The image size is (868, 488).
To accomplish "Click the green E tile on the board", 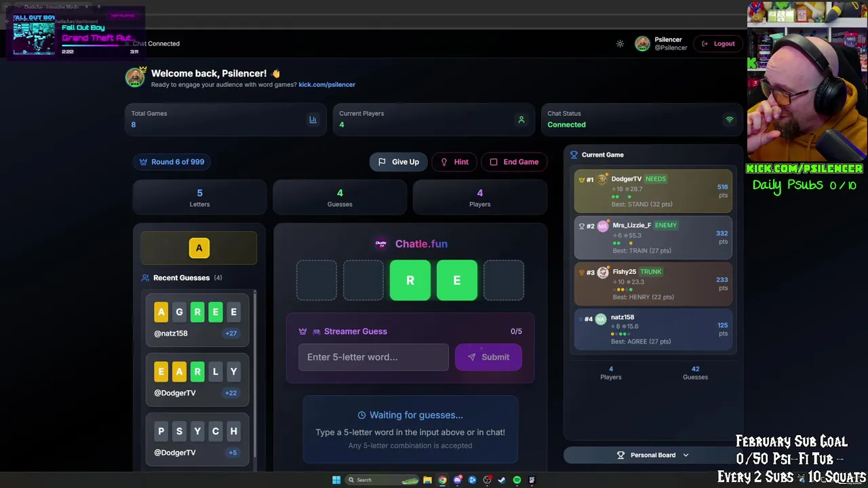I will 456,280.
